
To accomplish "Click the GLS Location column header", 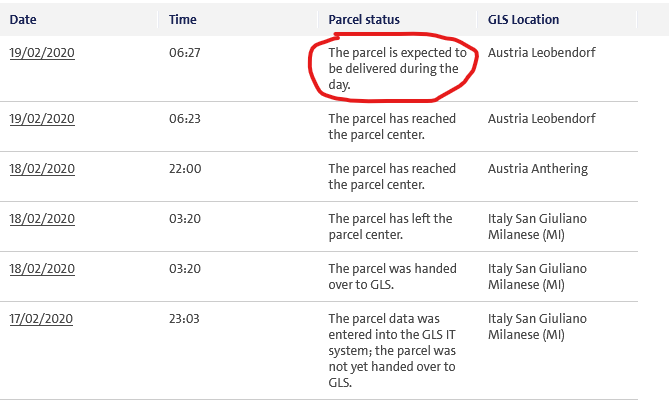I will (x=523, y=19).
